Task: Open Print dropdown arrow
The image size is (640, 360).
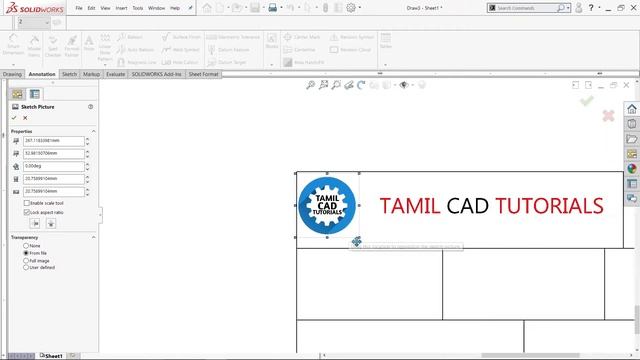Action: (x=281, y=7)
